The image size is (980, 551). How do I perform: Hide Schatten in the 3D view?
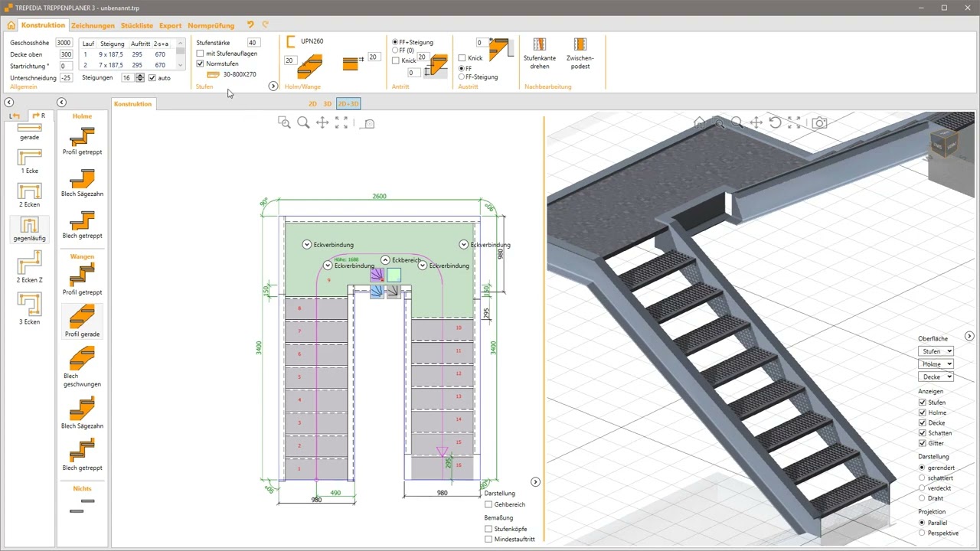(923, 433)
